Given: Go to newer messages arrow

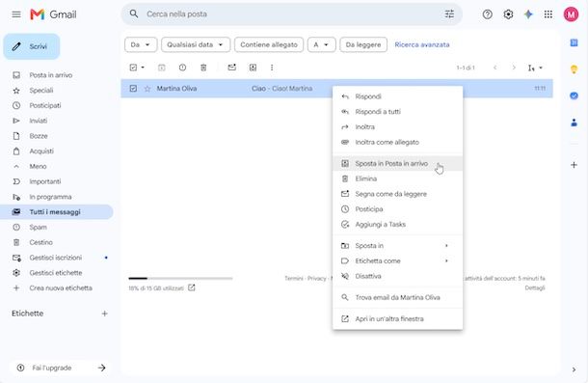Looking at the screenshot, I should pyautogui.click(x=495, y=68).
